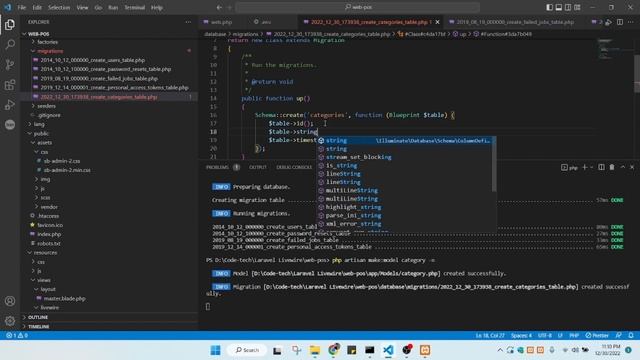The image size is (640, 360).
Task: Go back with navigation arrow
Action: (219, 7)
